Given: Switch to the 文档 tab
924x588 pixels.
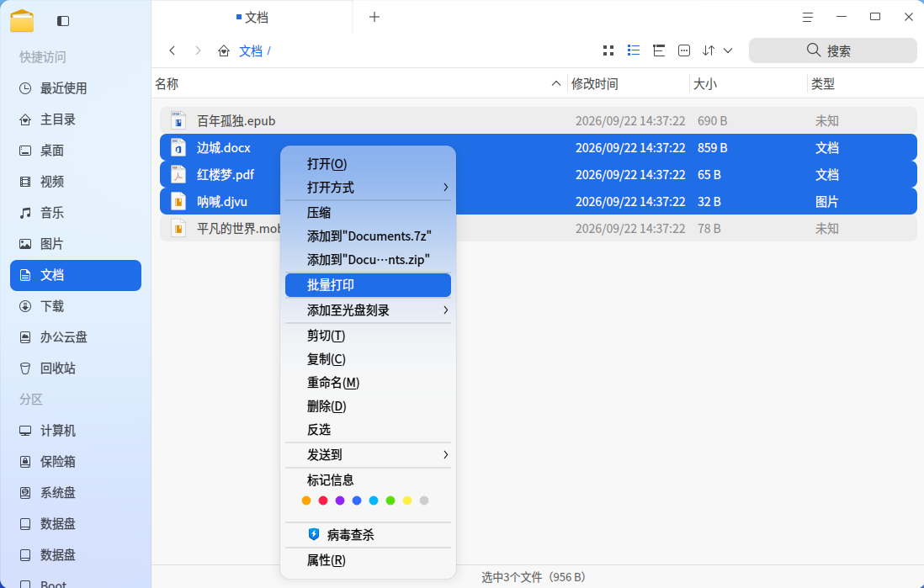Looking at the screenshot, I should [252, 17].
